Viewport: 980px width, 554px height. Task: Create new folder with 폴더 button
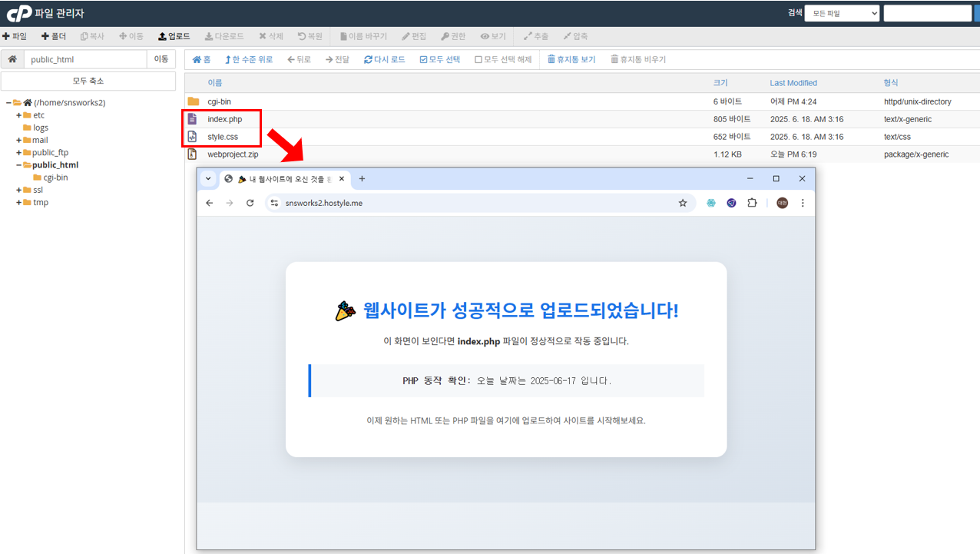coord(54,36)
